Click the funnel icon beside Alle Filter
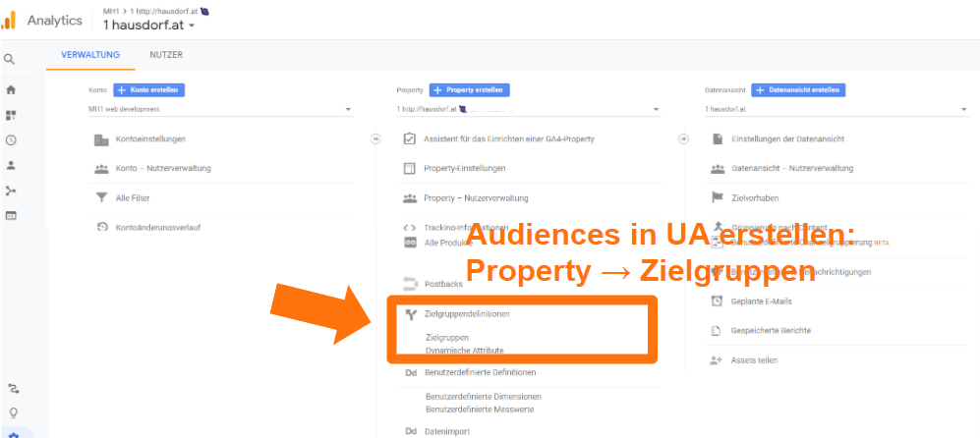The width and height of the screenshot is (980, 438). tap(101, 198)
